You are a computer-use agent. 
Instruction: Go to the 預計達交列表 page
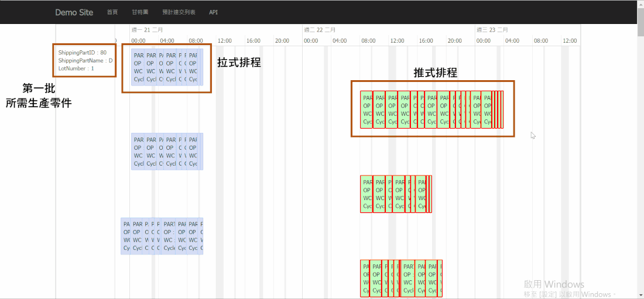pos(179,12)
